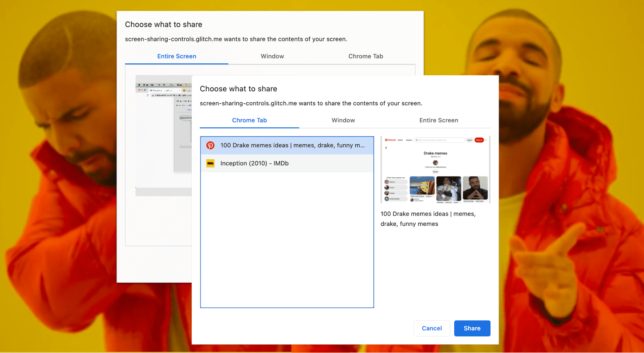Click the Drake memes Pinterest thumbnail preview
644x353 pixels.
click(435, 169)
